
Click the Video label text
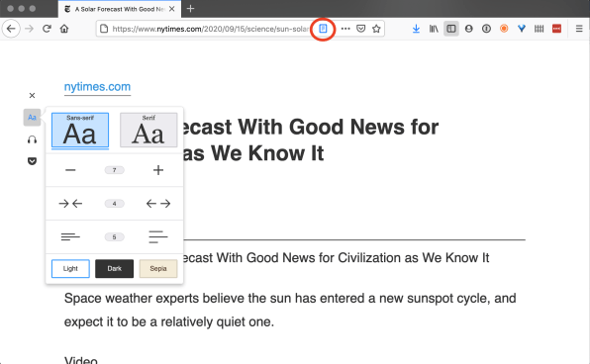81,360
